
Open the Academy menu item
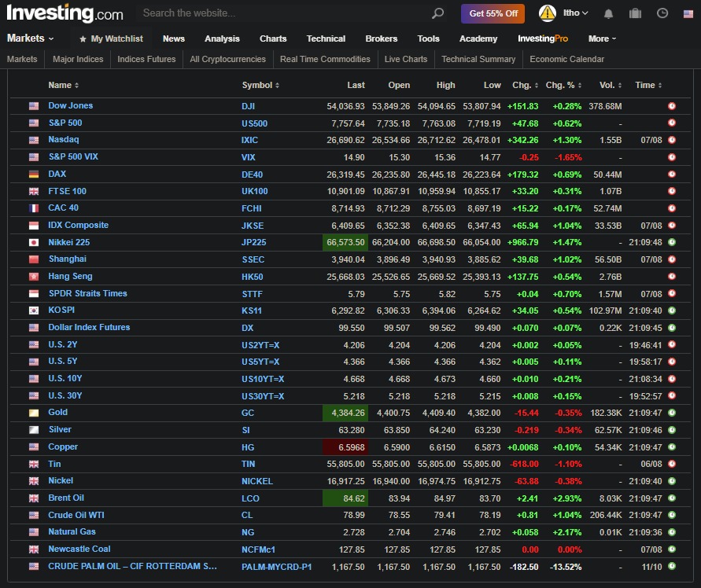tap(478, 39)
